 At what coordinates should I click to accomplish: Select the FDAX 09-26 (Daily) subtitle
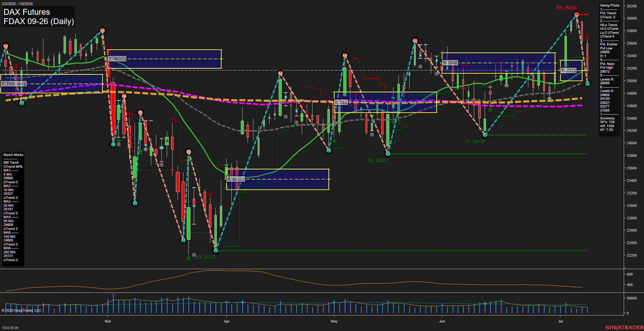click(x=39, y=22)
